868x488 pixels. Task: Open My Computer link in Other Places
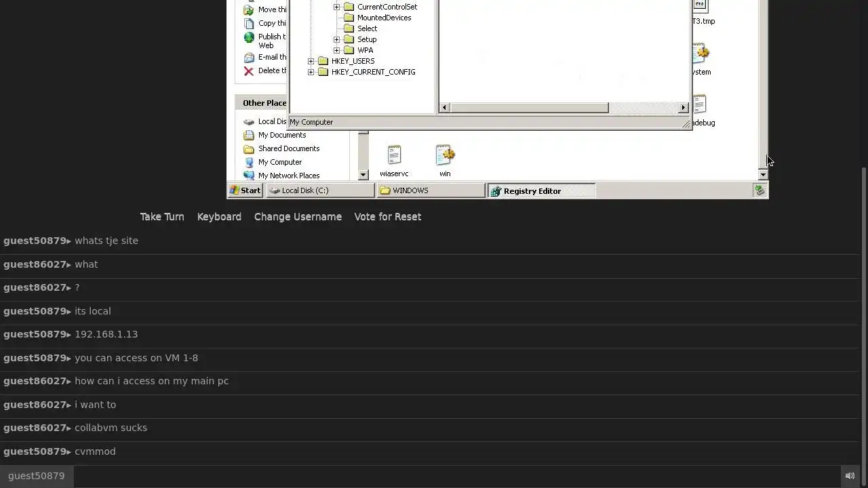280,162
